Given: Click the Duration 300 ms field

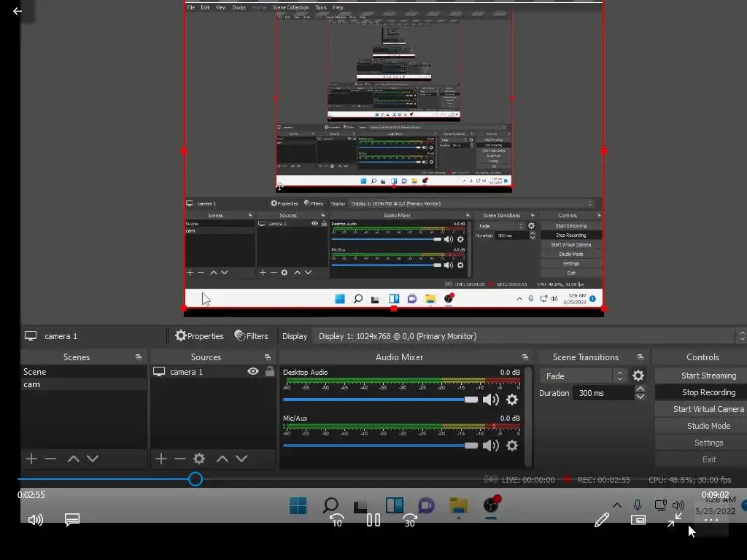Looking at the screenshot, I should click(603, 393).
